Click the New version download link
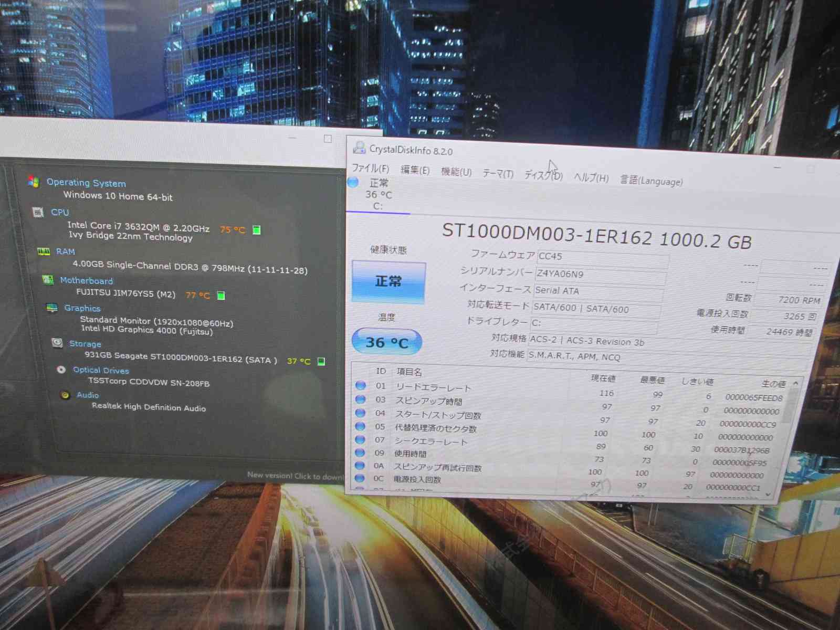The image size is (840, 630). (x=295, y=476)
